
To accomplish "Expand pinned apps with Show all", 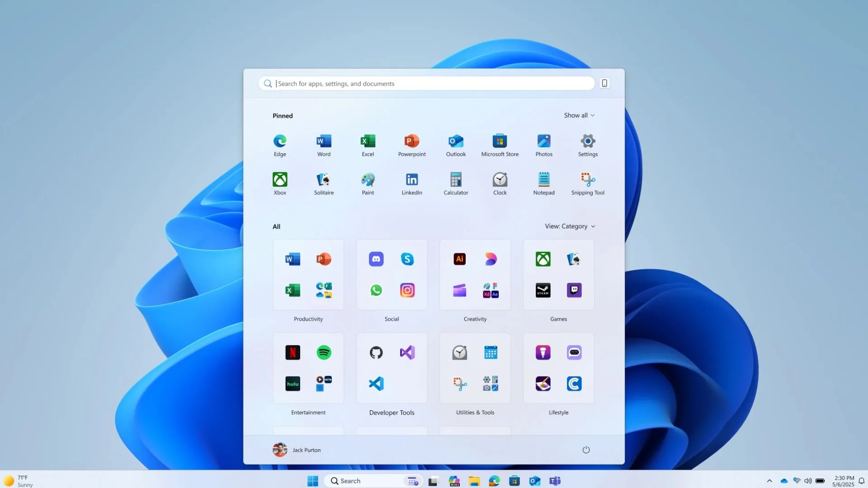I will 579,115.
